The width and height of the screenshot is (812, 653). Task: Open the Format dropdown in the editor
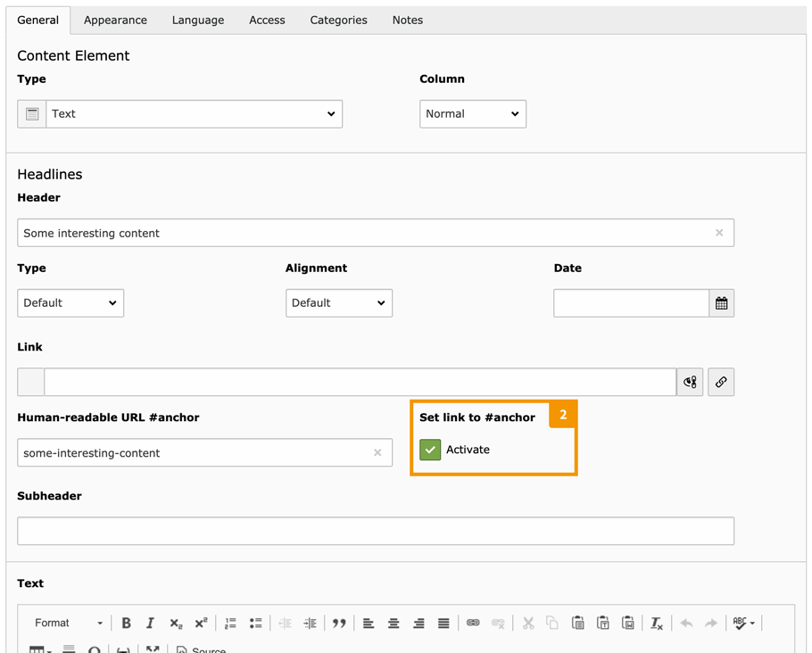click(69, 623)
